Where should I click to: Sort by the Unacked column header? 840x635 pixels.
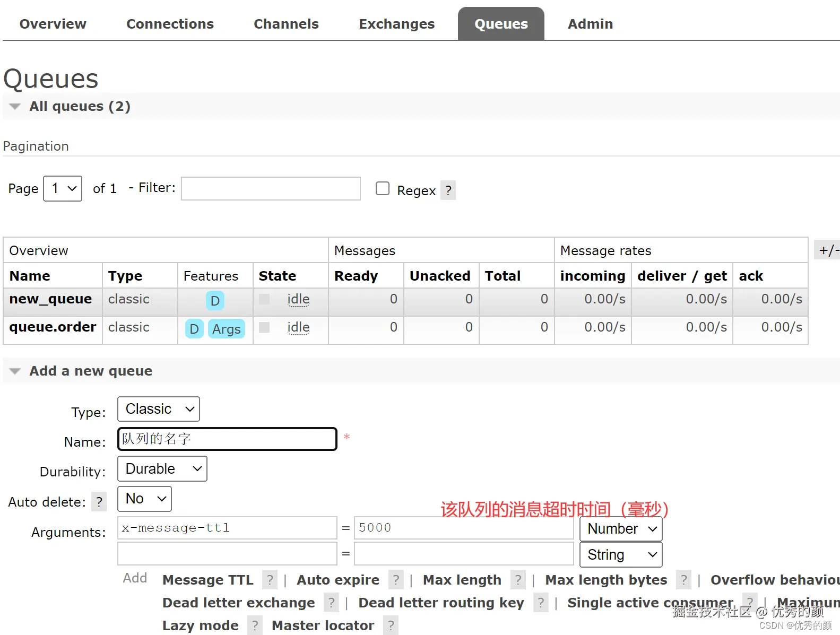pos(440,276)
